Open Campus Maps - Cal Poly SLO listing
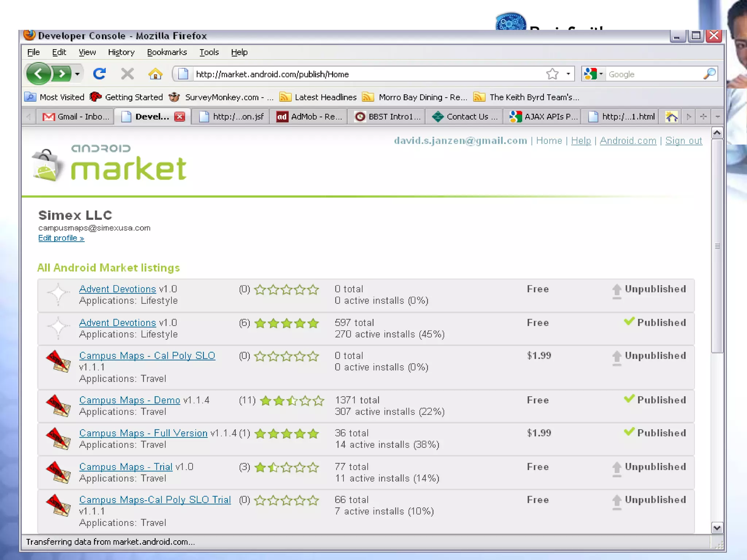 coord(147,355)
